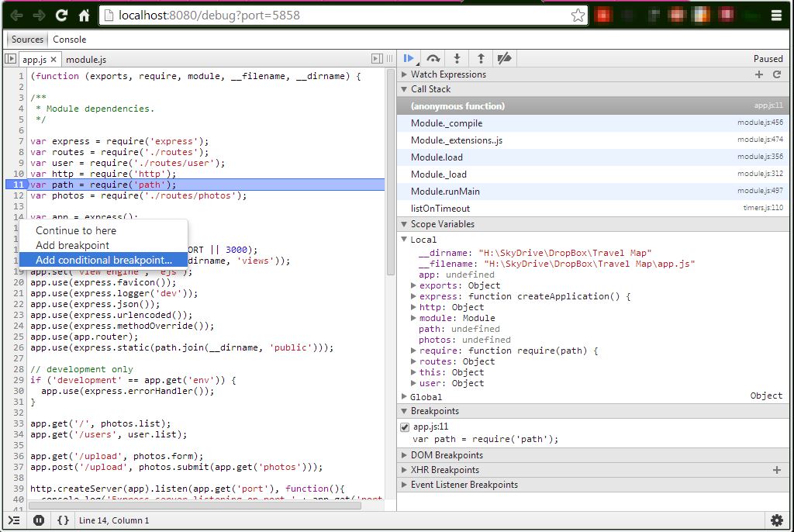
Task: Switch to the Console tab
Action: click(x=70, y=40)
